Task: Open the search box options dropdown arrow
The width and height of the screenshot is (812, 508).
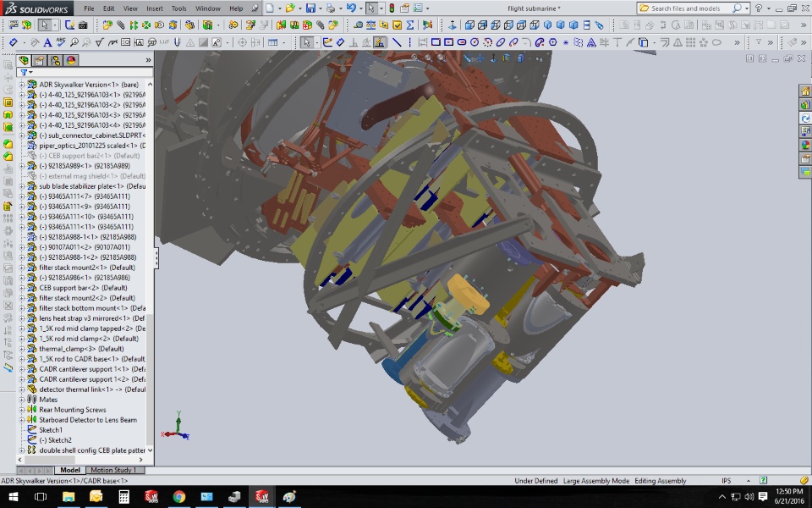Action: point(747,8)
